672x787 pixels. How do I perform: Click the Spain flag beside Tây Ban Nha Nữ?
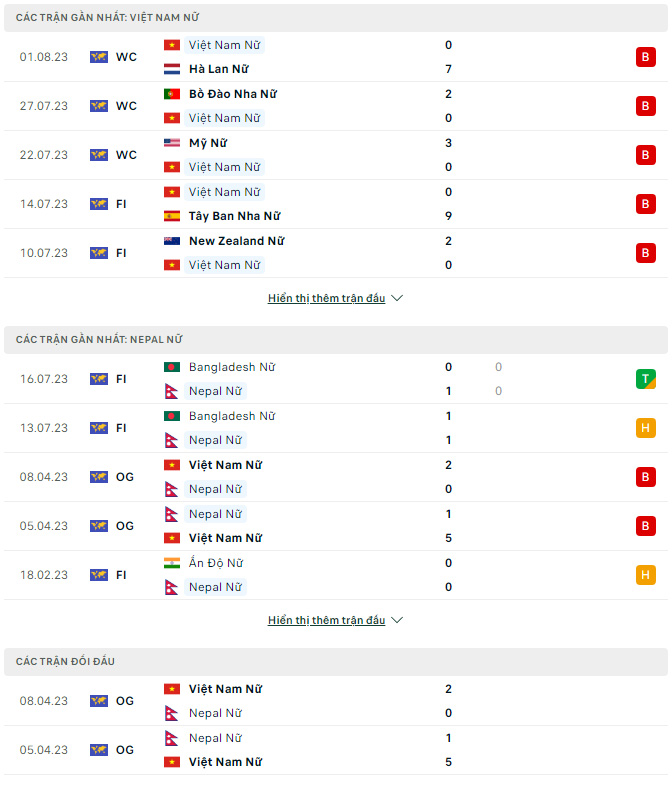coord(171,216)
